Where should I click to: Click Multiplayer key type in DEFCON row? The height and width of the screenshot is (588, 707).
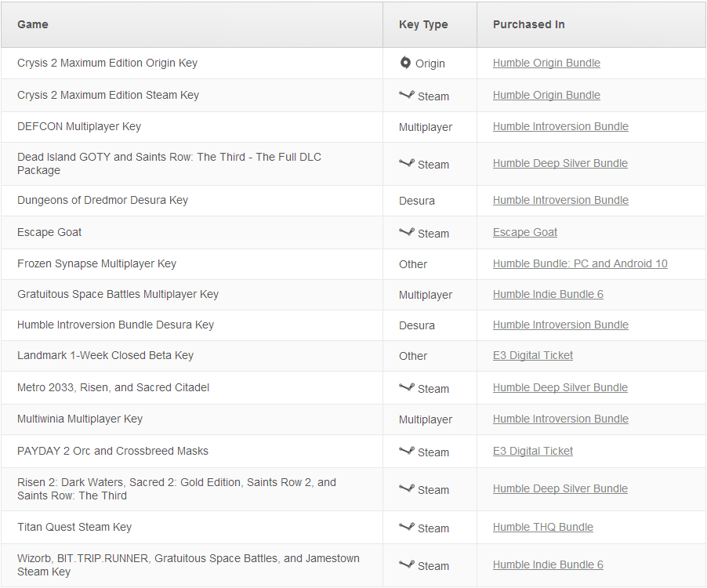(425, 127)
